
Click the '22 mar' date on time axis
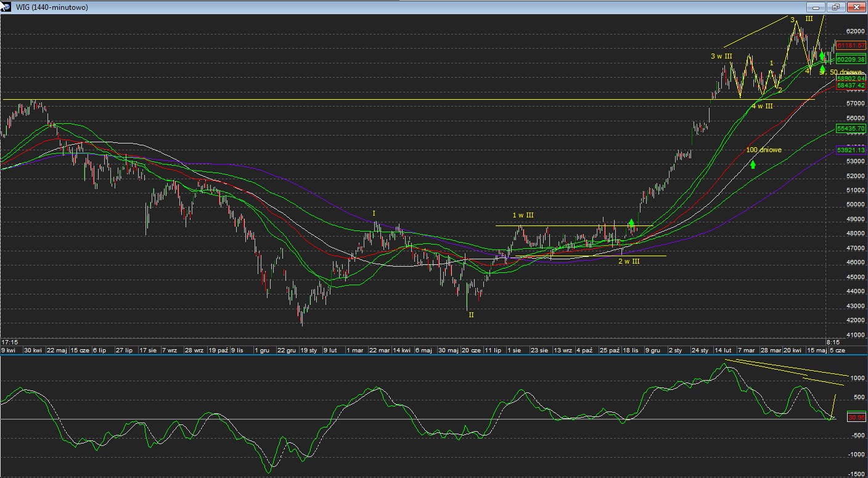[x=379, y=350]
